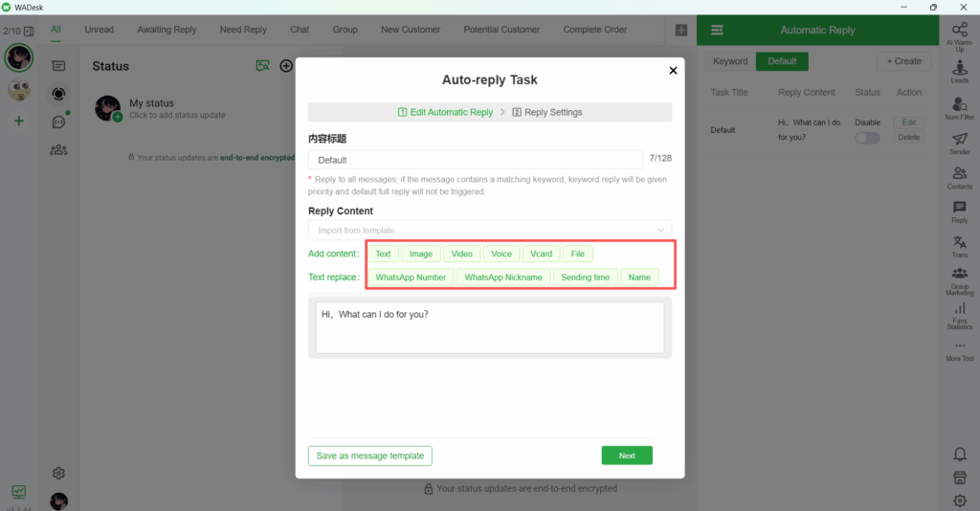Add Video content button

pyautogui.click(x=462, y=254)
